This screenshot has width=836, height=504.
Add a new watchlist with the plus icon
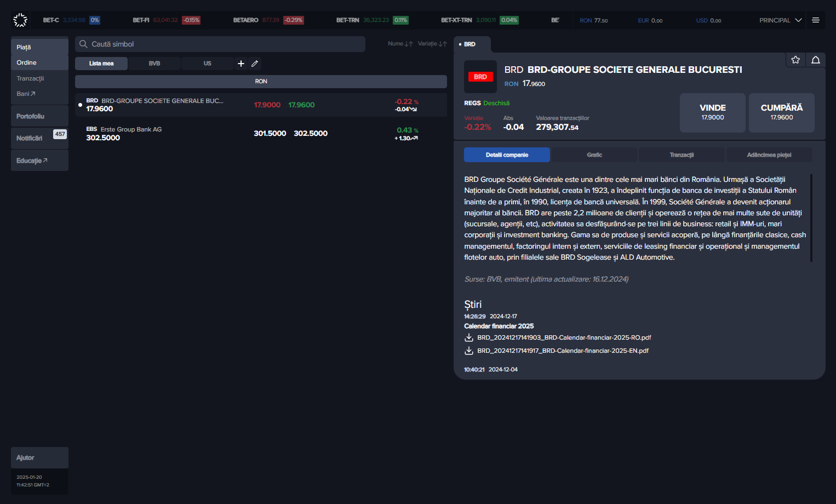point(241,64)
